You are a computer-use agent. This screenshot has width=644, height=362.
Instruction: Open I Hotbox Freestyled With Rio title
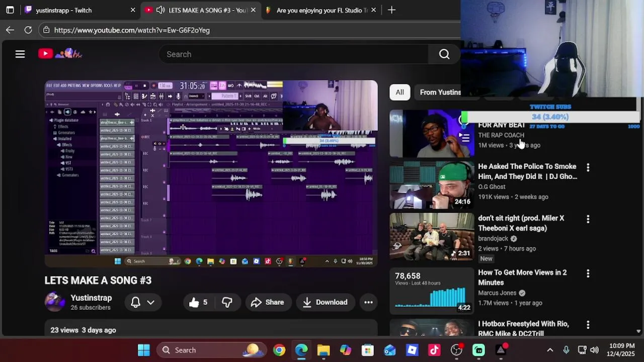524,329
